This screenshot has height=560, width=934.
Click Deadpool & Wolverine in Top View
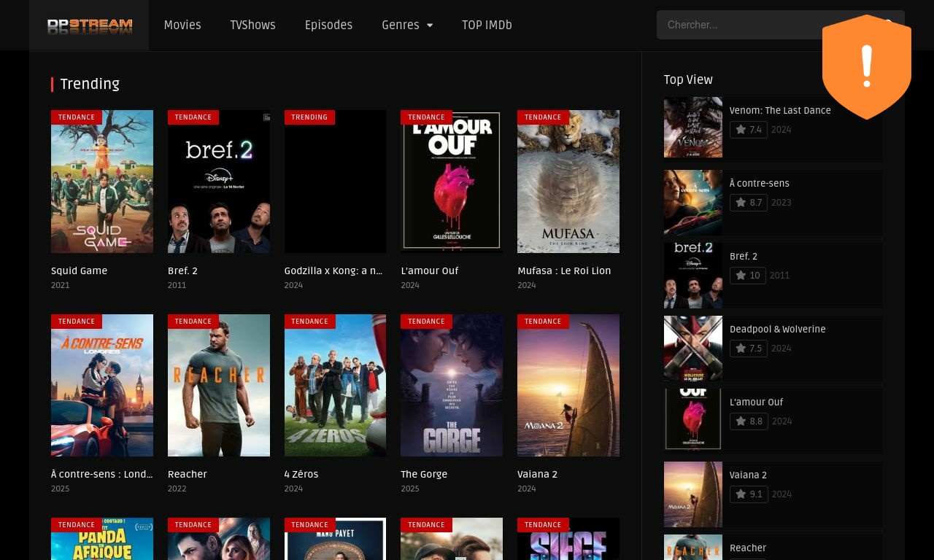click(777, 330)
